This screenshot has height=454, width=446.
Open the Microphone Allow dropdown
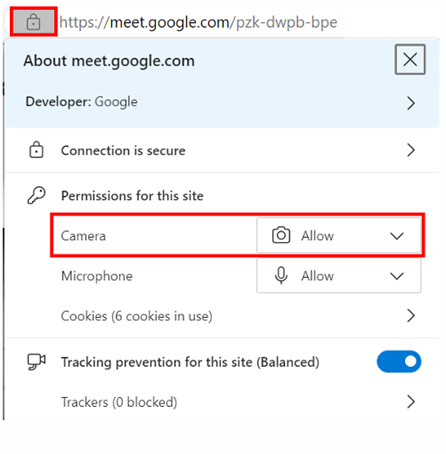coord(339,276)
